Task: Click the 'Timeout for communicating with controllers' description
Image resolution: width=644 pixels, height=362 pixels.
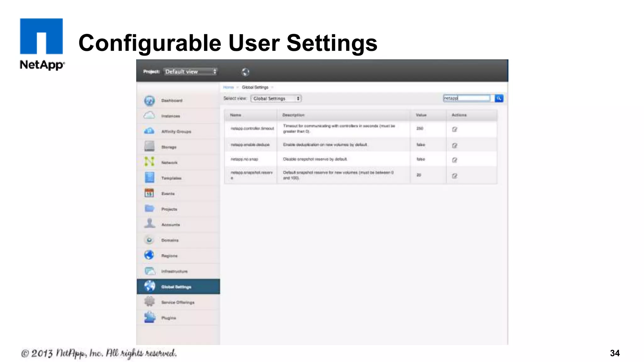Action: pos(339,129)
